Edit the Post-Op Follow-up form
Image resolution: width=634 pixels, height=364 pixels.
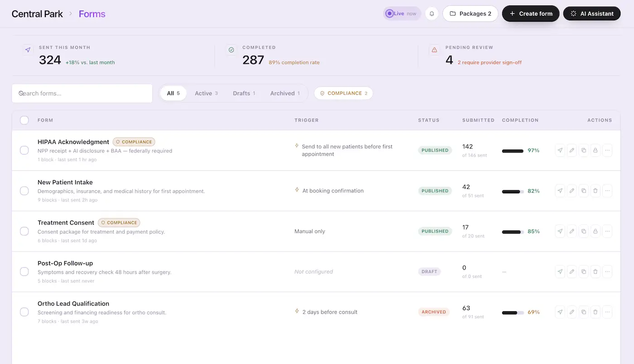tap(572, 272)
